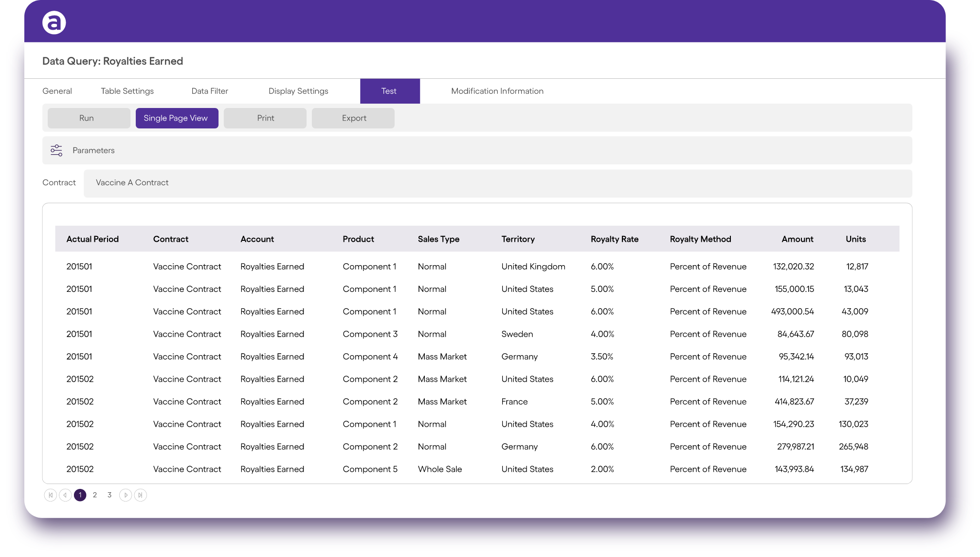Select the United Kingdom territory cell
The image size is (980, 557).
click(x=533, y=267)
